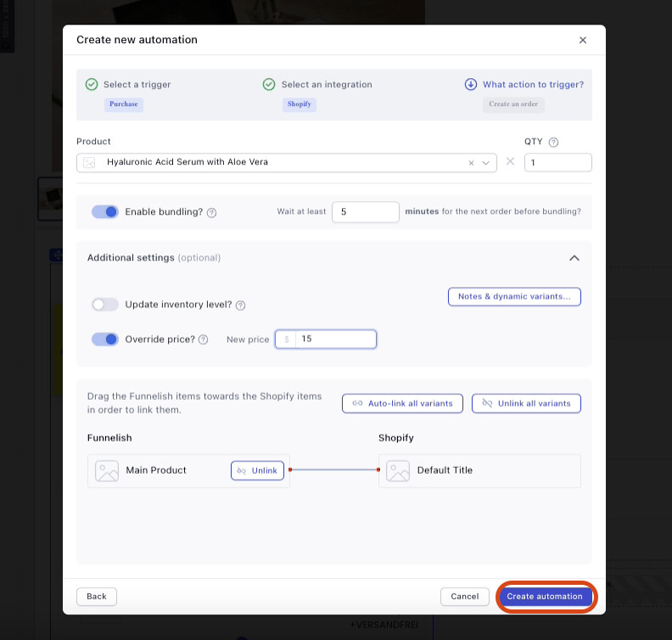
Task: Close the Create new automation dialog
Action: point(582,40)
